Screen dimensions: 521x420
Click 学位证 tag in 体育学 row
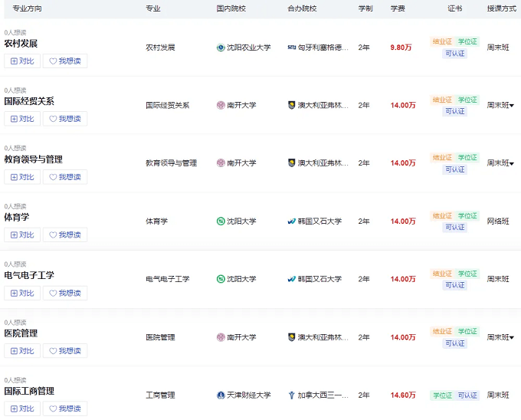(x=467, y=215)
